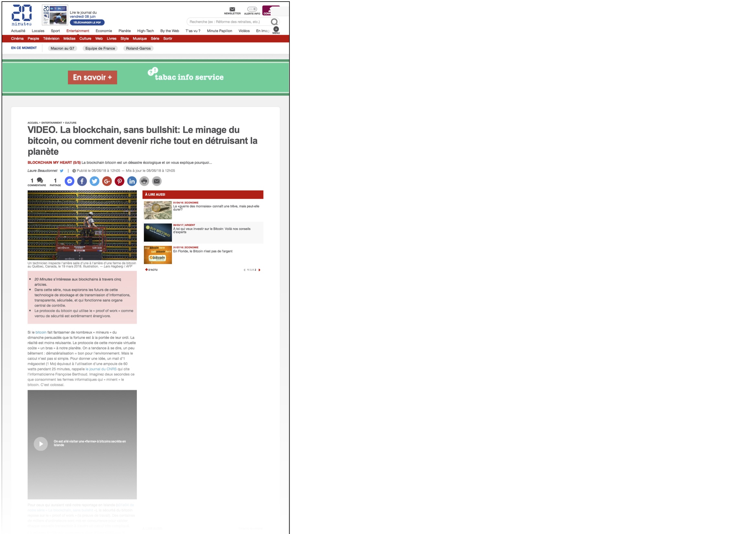Open the Sport menu item

coord(55,31)
